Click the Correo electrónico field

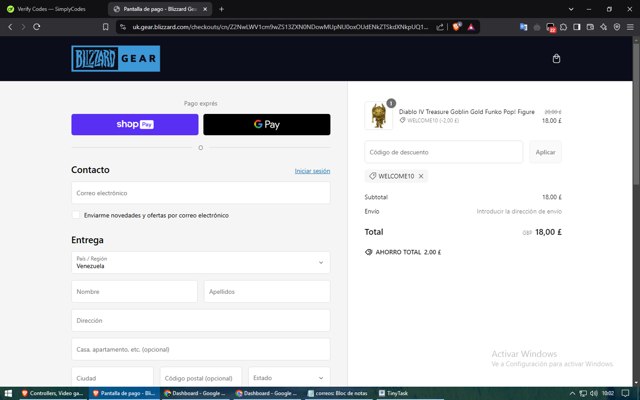click(x=200, y=193)
